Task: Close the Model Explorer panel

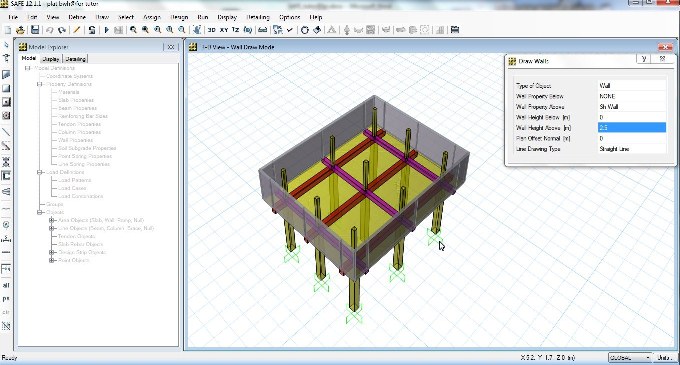Action: 171,47
